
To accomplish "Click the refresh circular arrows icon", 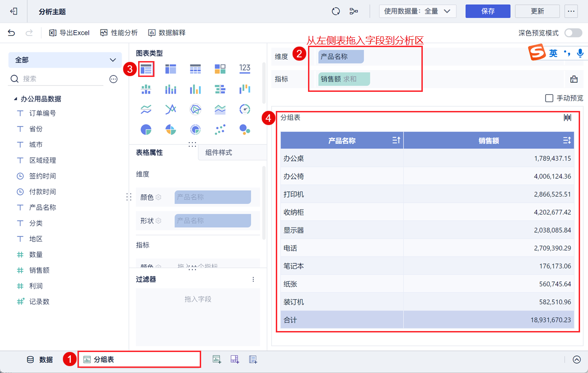I will [336, 11].
